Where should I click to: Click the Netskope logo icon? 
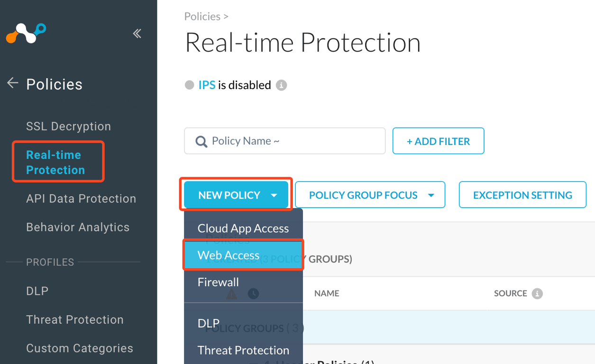[26, 34]
